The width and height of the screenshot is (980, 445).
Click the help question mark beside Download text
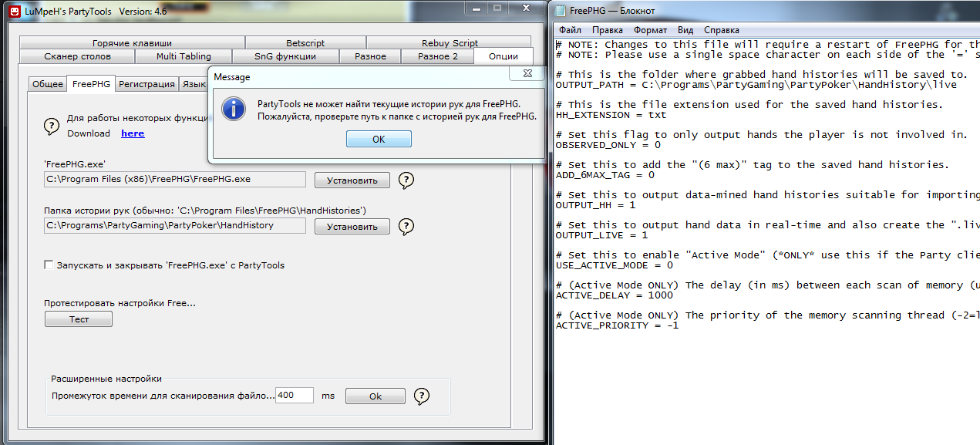click(x=52, y=126)
